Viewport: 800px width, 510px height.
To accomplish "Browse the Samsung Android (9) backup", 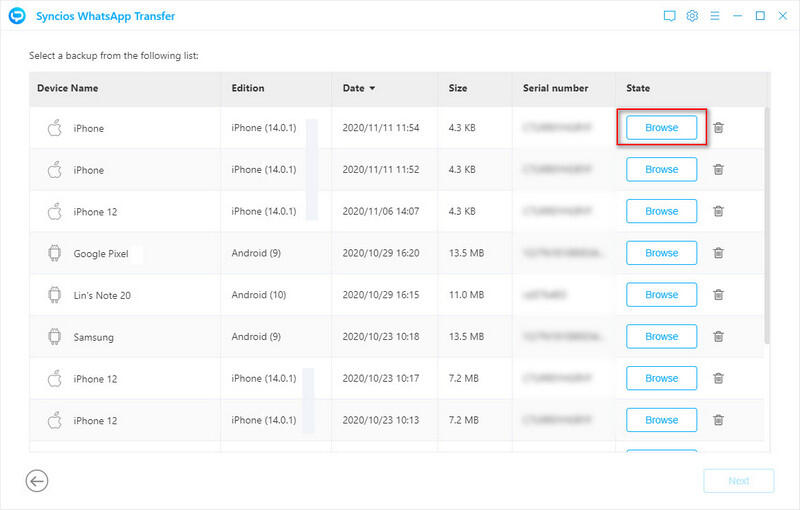I will coord(661,337).
